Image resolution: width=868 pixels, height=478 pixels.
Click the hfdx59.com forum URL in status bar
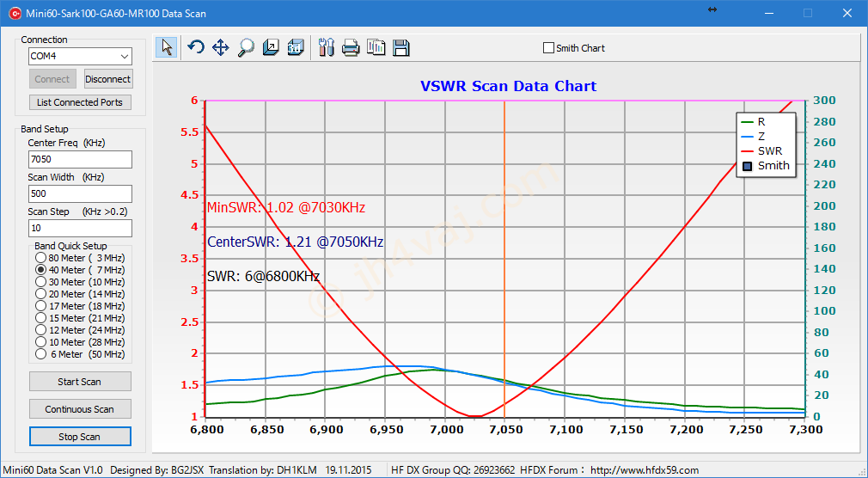click(645, 470)
